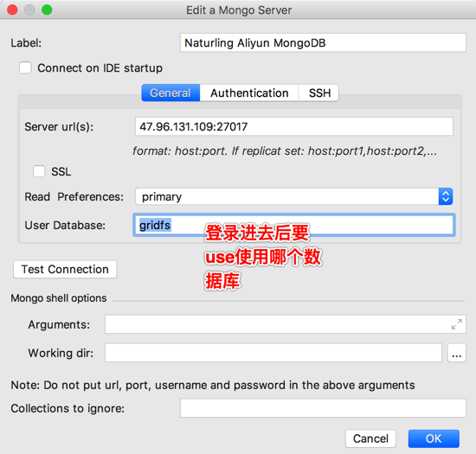Open Read Preferences stepper arrows
The height and width of the screenshot is (454, 476).
pyautogui.click(x=446, y=196)
